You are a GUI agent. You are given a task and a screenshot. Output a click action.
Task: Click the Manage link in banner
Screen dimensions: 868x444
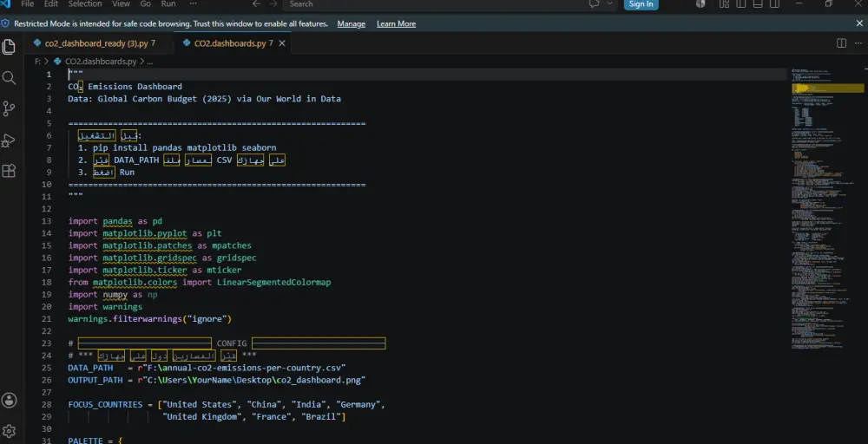[x=351, y=23]
